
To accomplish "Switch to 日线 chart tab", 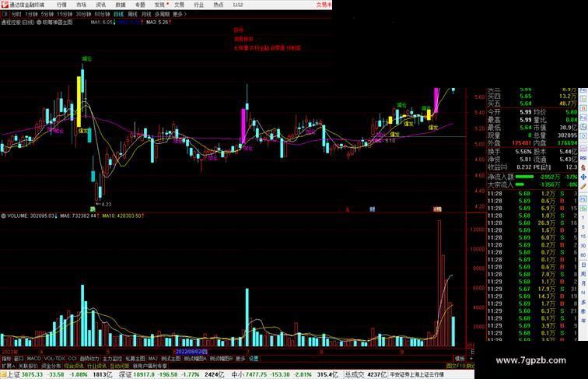I will [118, 14].
